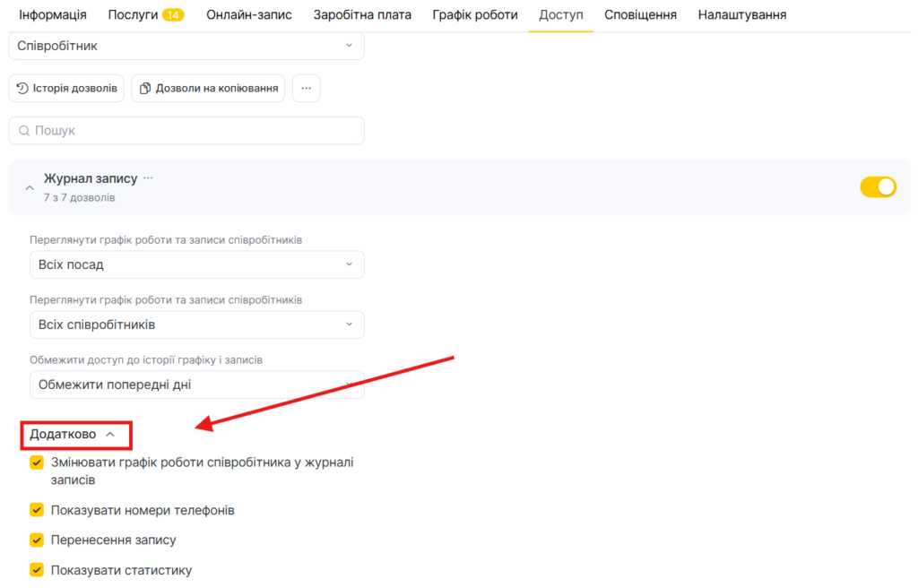
Task: Click the magnifier icon in search field
Action: pyautogui.click(x=24, y=131)
